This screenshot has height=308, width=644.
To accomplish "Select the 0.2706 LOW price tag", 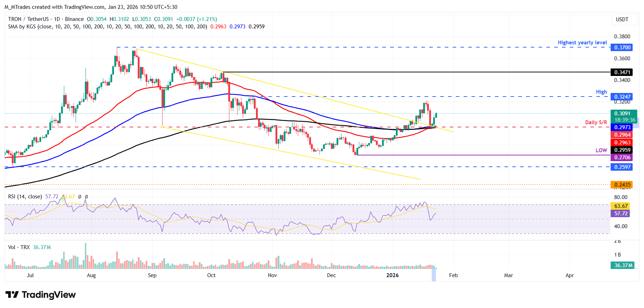I will (x=621, y=157).
